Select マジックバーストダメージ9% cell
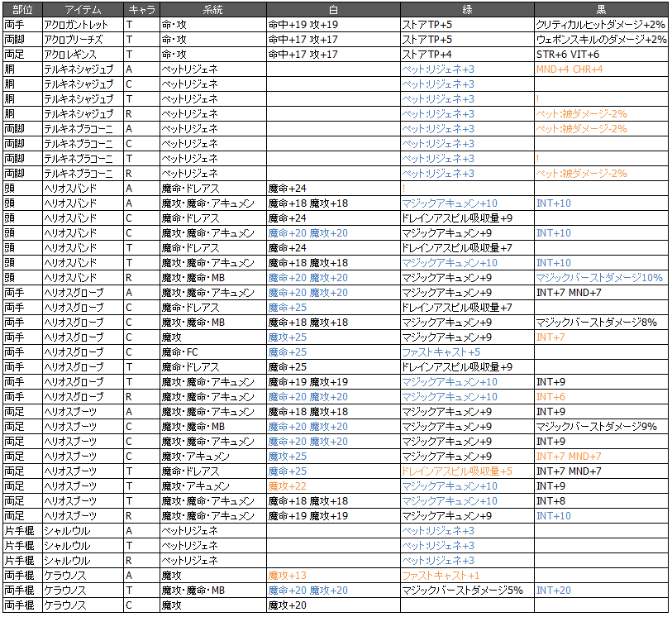Viewport: 672px width, 617px height. tap(601, 427)
